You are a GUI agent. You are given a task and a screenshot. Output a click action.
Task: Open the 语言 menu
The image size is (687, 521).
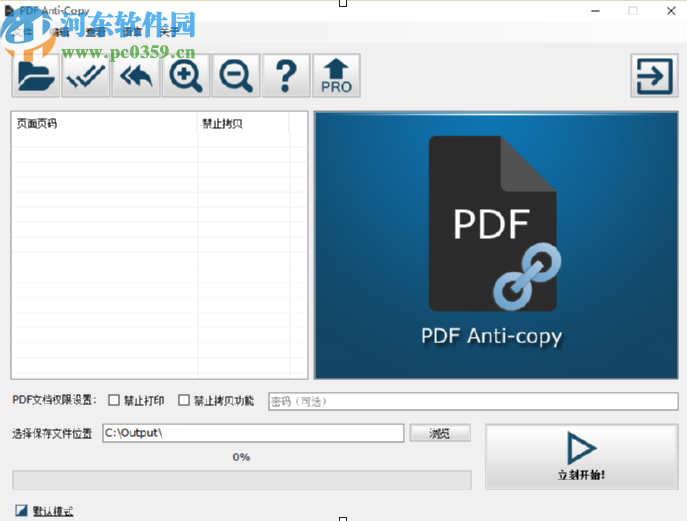(x=131, y=32)
